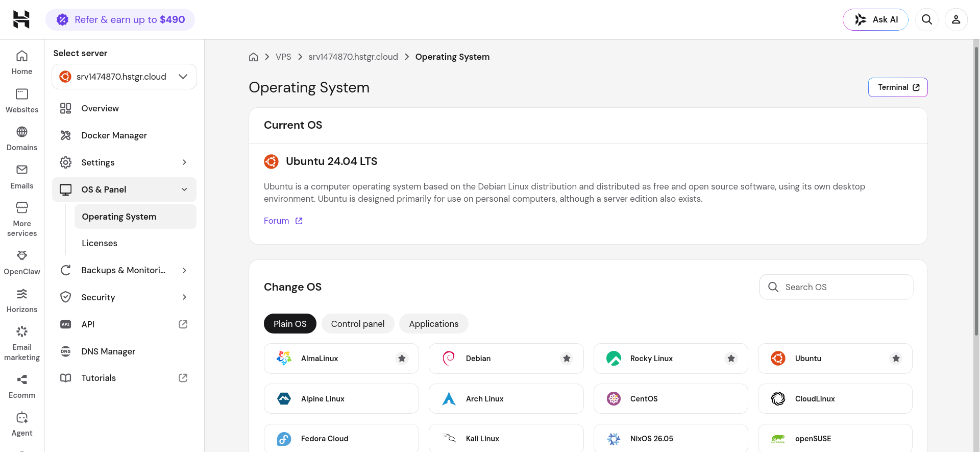Open Horizons in the left rail
The height and width of the screenshot is (452, 980).
tap(22, 301)
